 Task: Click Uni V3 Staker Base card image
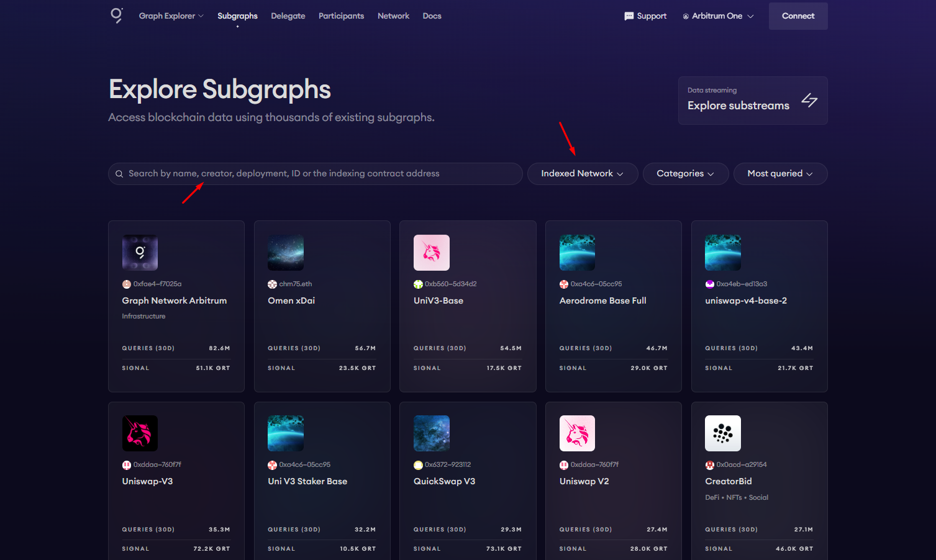pos(286,433)
